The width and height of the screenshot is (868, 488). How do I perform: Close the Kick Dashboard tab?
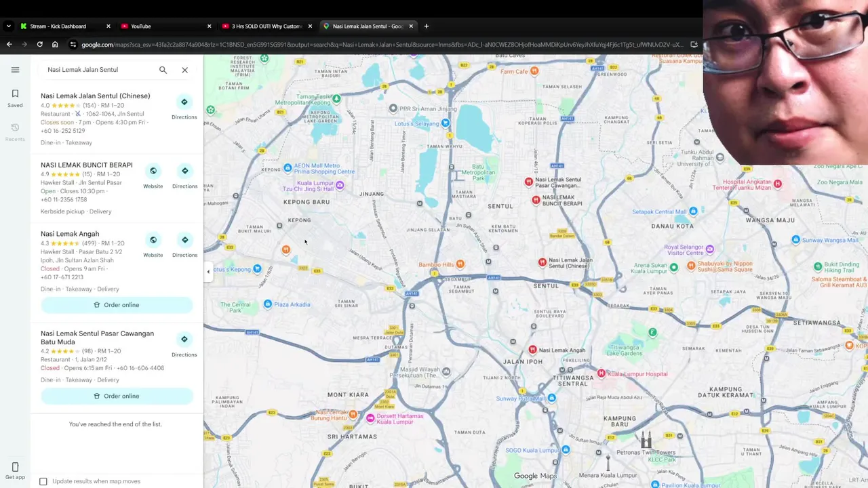tap(108, 26)
